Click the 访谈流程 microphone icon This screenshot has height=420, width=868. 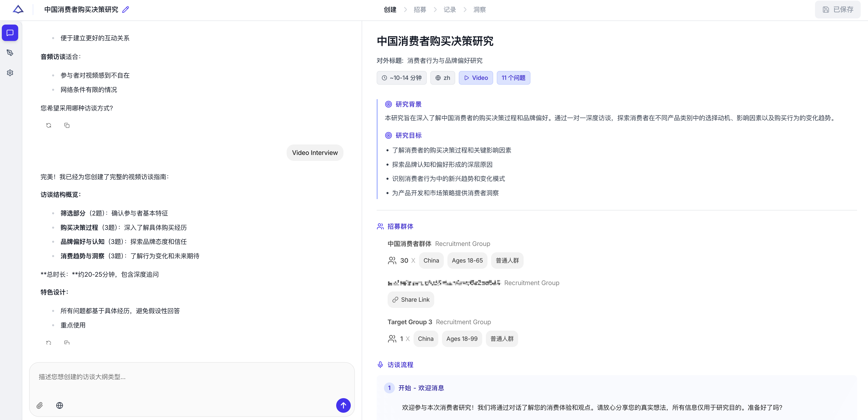point(380,365)
